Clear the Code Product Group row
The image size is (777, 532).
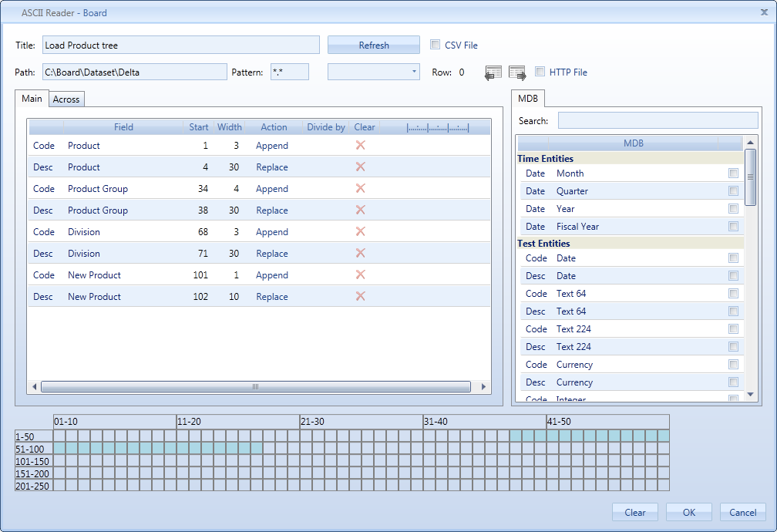(360, 188)
